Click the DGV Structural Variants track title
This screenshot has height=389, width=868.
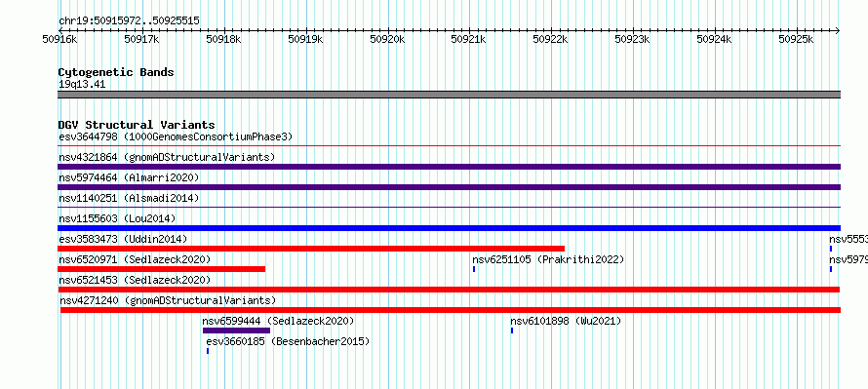(x=137, y=125)
